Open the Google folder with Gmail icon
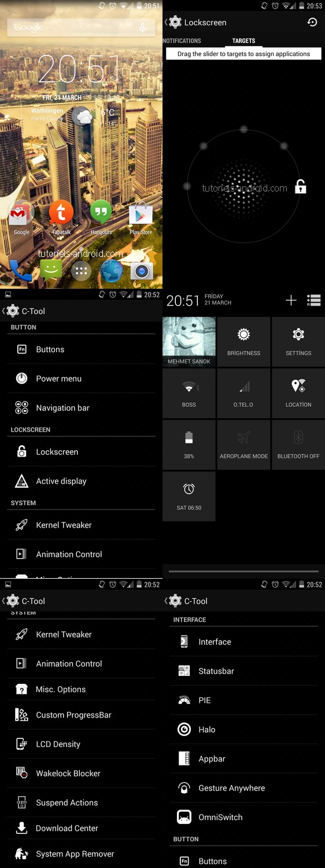This screenshot has width=325, height=868. [21, 217]
